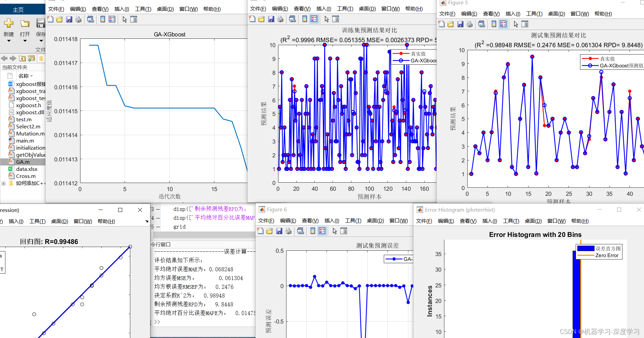Expand the 保存 dropdown arrow
This screenshot has height=338, width=644.
pos(41,41)
